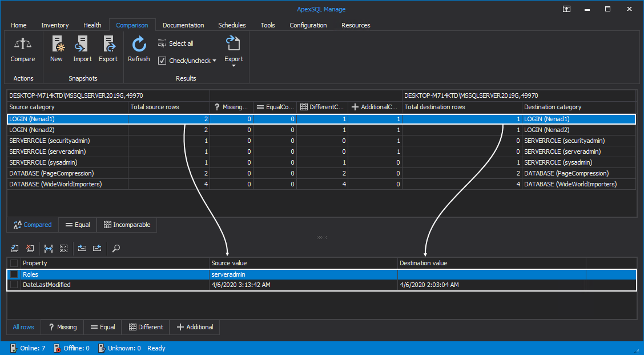The width and height of the screenshot is (644, 355).
Task: Show the Incomparable results tab
Action: 127,225
